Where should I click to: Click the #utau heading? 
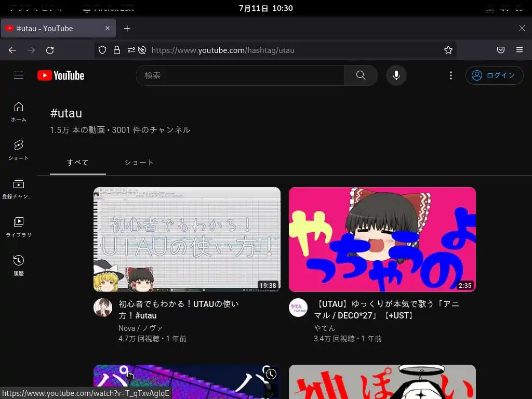pos(66,113)
